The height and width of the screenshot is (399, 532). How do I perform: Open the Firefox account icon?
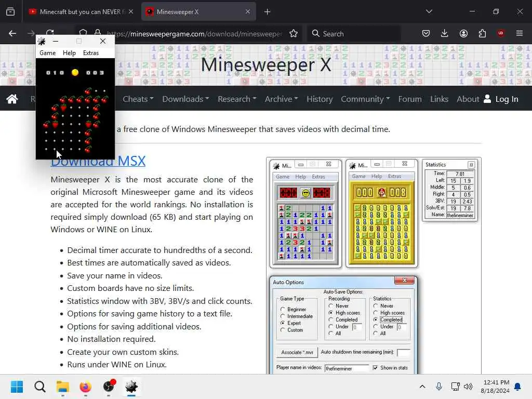[463, 33]
